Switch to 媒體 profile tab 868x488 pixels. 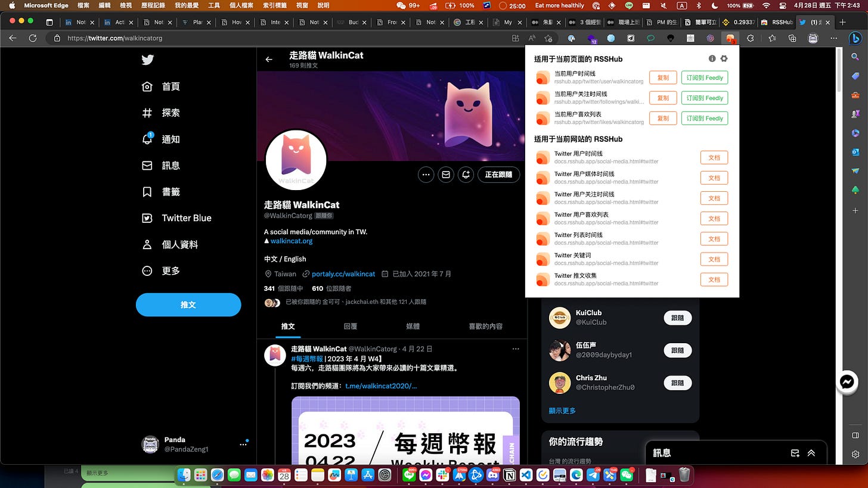[413, 327]
